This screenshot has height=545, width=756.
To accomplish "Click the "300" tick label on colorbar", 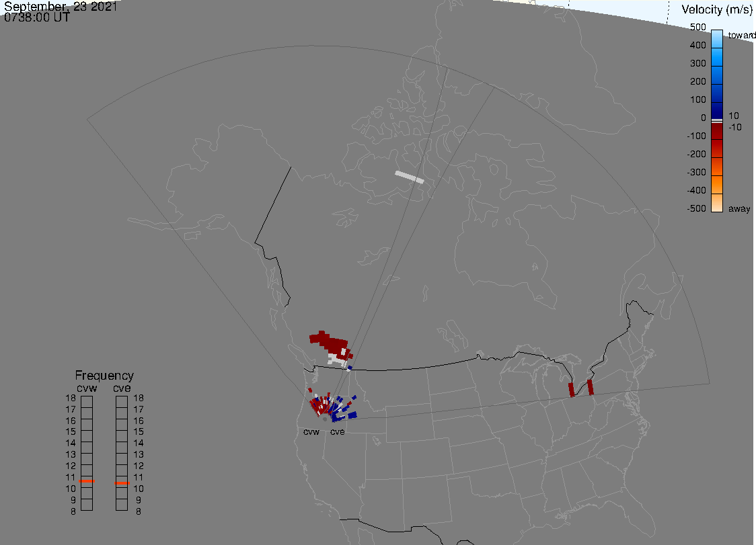I will click(x=697, y=64).
